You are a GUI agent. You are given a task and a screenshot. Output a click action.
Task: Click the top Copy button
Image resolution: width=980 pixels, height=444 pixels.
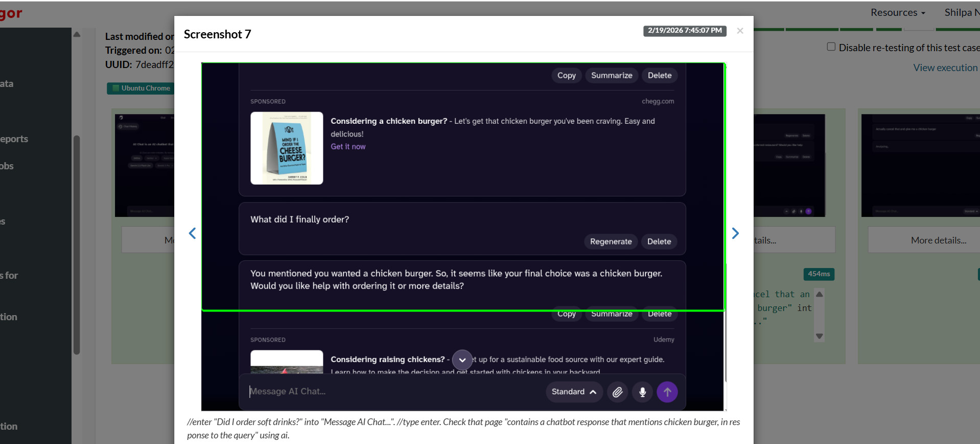click(x=566, y=75)
